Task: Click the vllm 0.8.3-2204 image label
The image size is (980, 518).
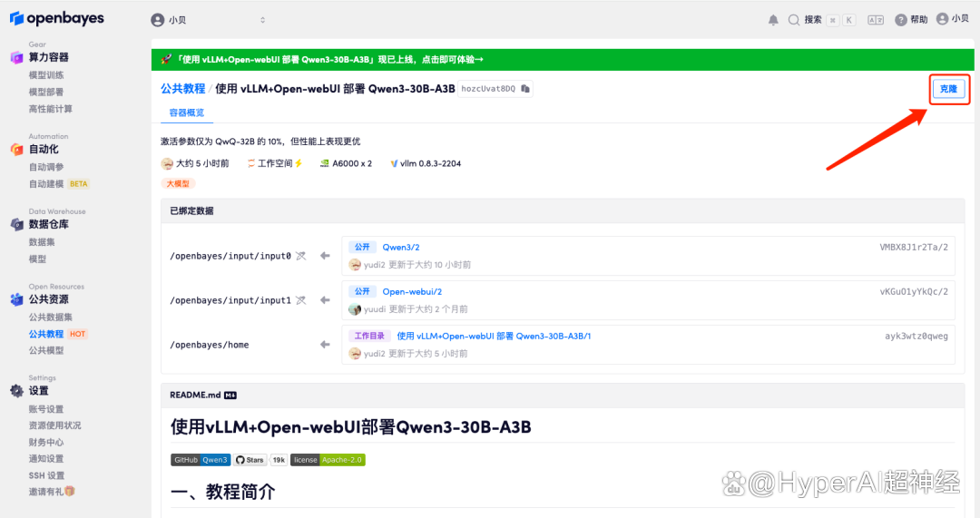Action: (430, 163)
